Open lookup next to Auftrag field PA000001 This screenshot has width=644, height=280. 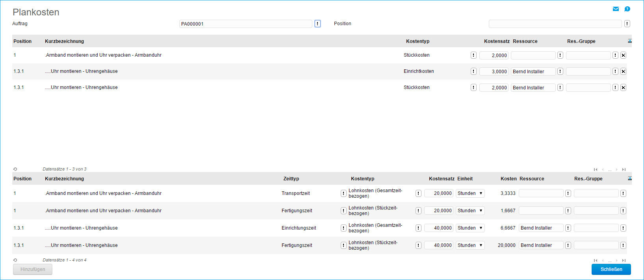tap(317, 24)
